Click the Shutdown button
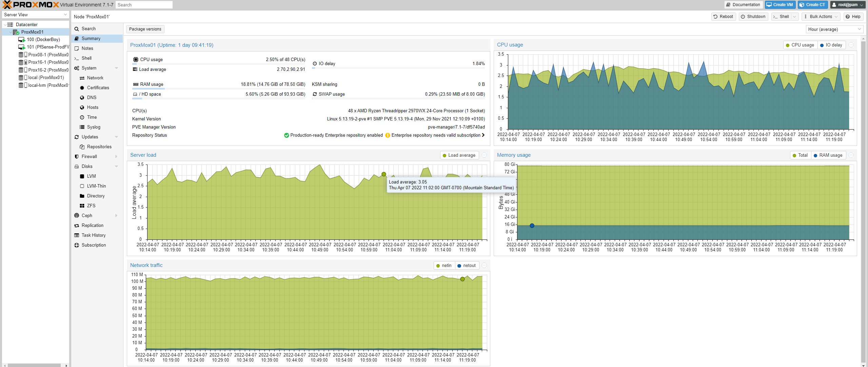Screen dimensions: 868x367 [753, 17]
